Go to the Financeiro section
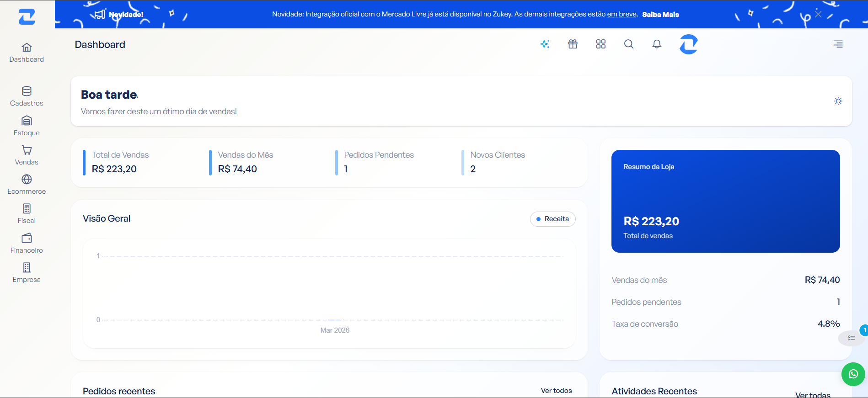Screen dimensions: 868x398 click(27, 244)
